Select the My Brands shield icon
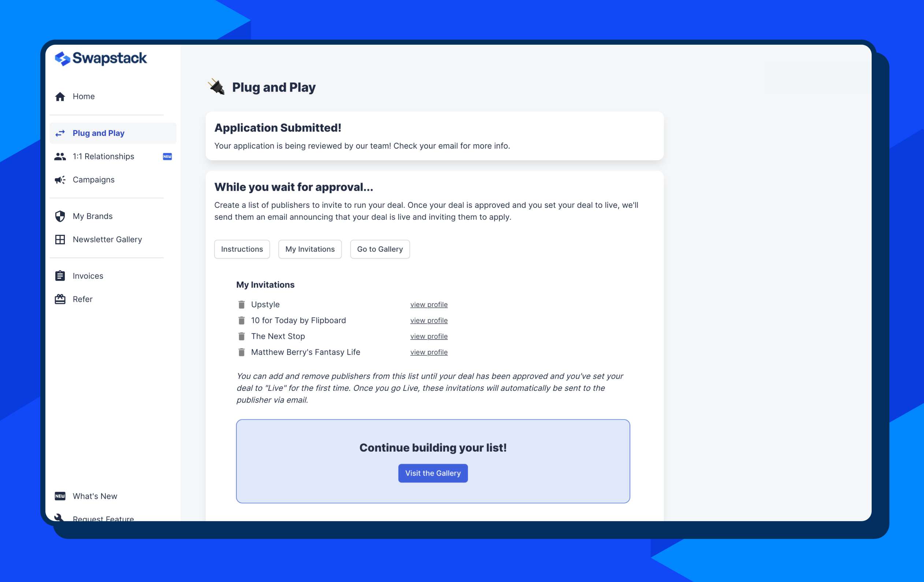This screenshot has height=582, width=924. click(60, 216)
